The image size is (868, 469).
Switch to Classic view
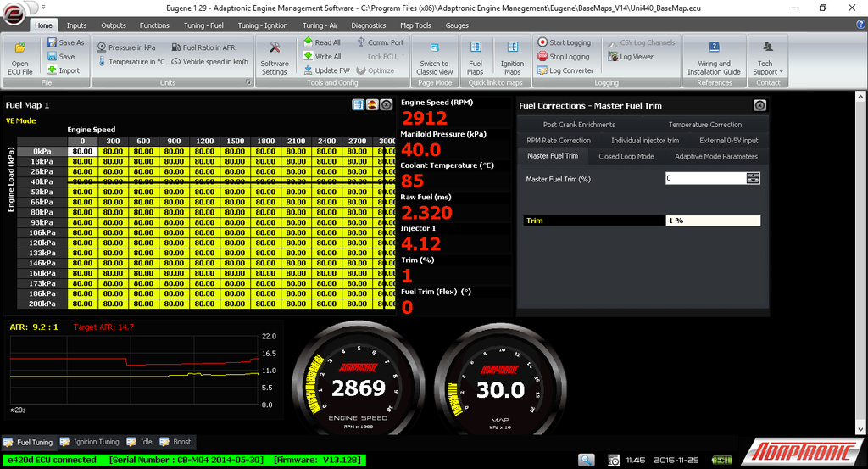pos(435,59)
